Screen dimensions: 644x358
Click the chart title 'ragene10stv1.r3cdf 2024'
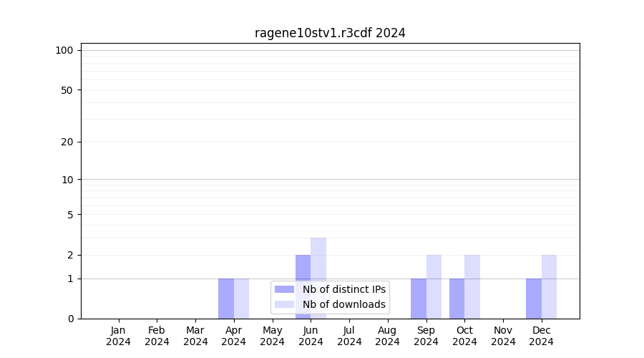click(330, 33)
